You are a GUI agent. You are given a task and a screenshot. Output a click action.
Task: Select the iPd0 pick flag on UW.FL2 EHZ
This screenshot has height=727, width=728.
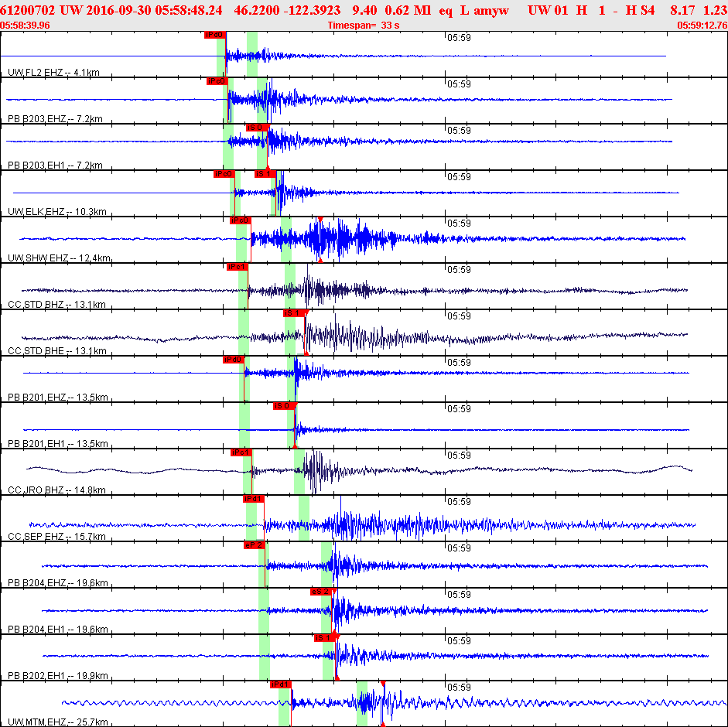[x=215, y=35]
